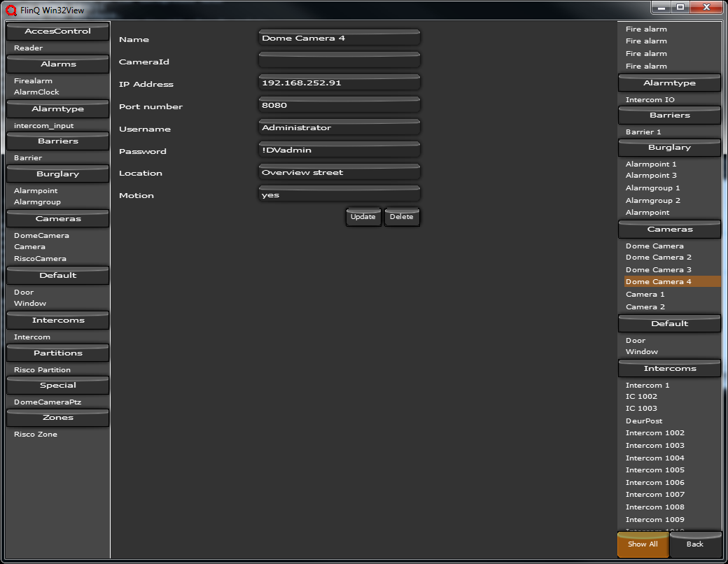Collapse the left panel Alarmtype header
The image size is (728, 564).
click(x=58, y=108)
